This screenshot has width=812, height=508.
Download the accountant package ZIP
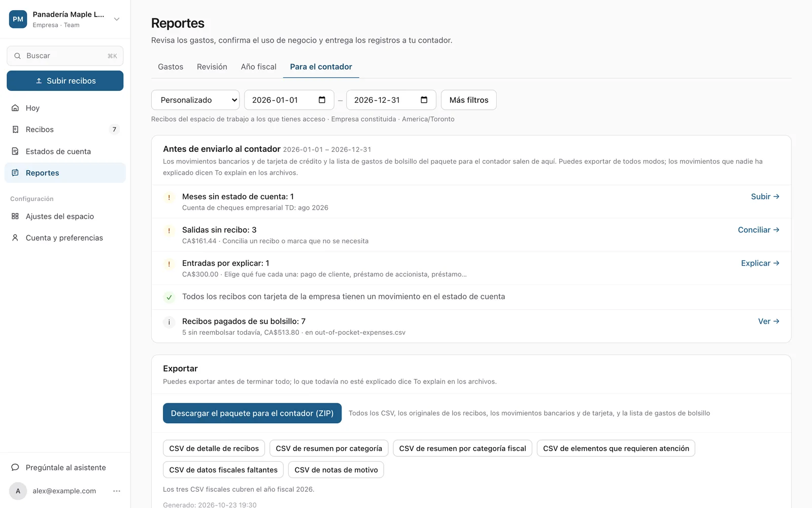(252, 414)
